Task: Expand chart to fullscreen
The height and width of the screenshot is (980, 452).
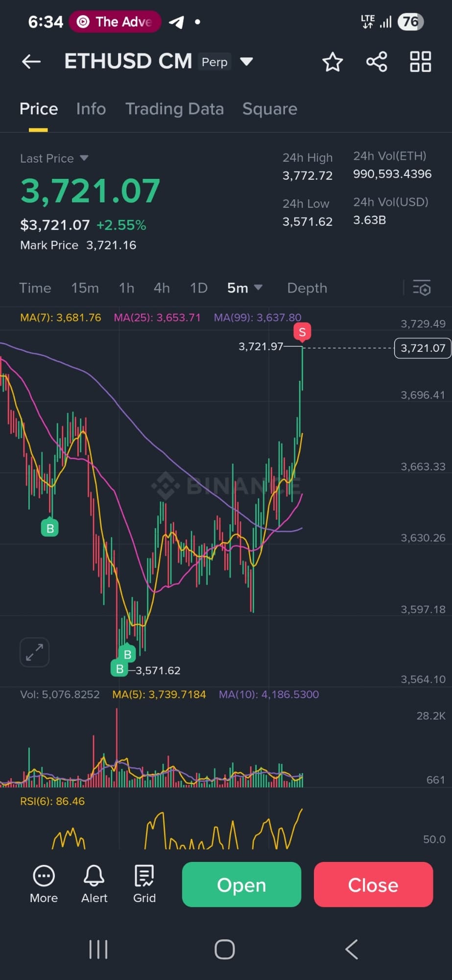Action: [34, 652]
